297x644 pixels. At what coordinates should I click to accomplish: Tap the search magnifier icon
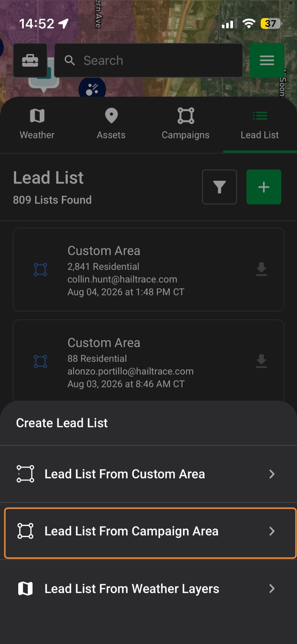pyautogui.click(x=70, y=60)
